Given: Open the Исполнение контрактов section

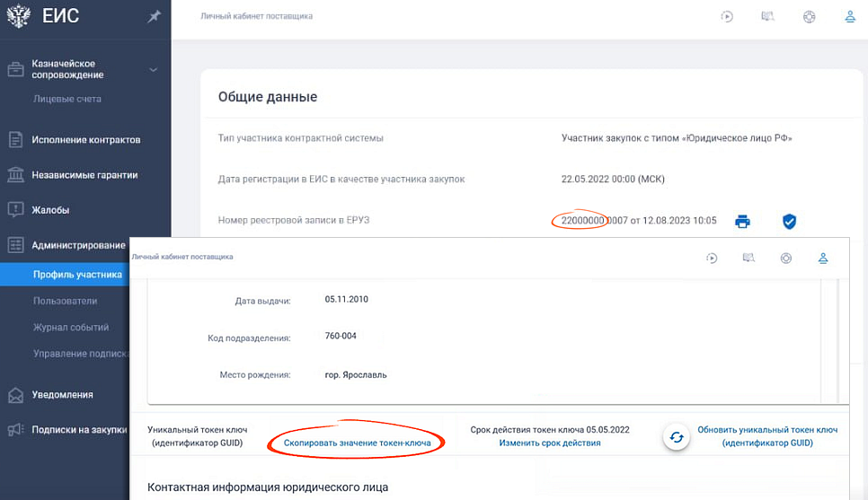Looking at the screenshot, I should [85, 140].
